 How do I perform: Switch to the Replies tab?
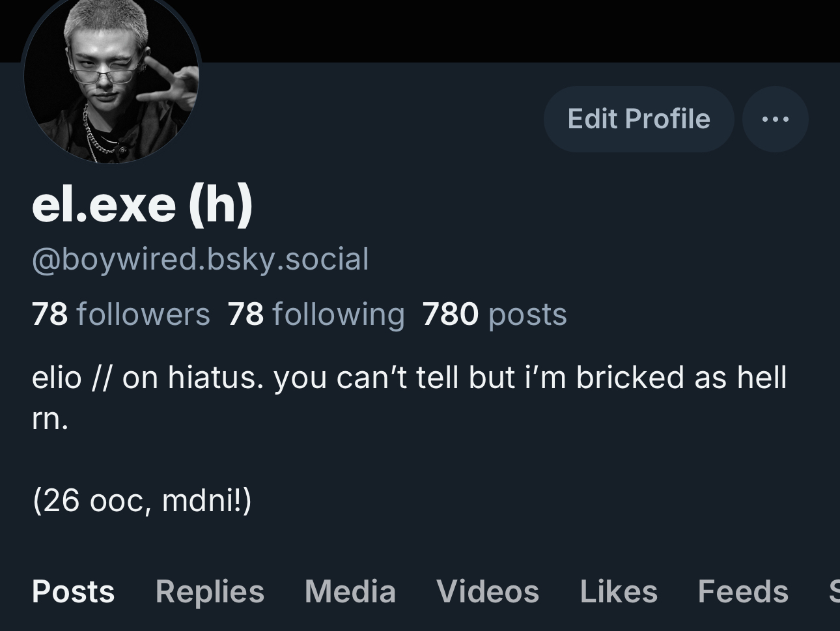210,592
